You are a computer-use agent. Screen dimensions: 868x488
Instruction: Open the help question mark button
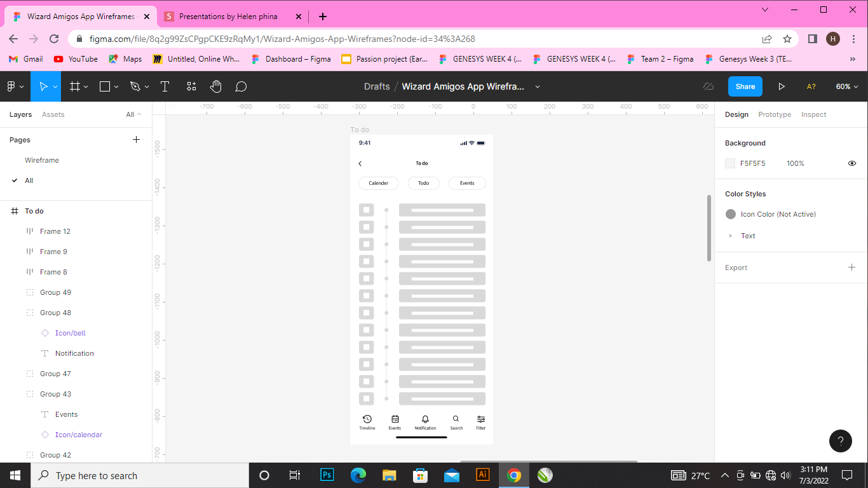840,441
